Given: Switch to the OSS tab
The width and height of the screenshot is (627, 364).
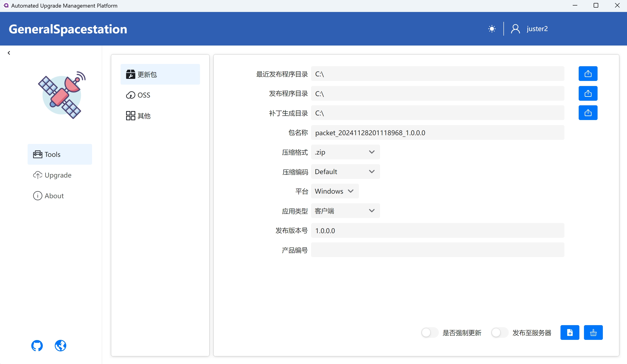Looking at the screenshot, I should [x=160, y=95].
